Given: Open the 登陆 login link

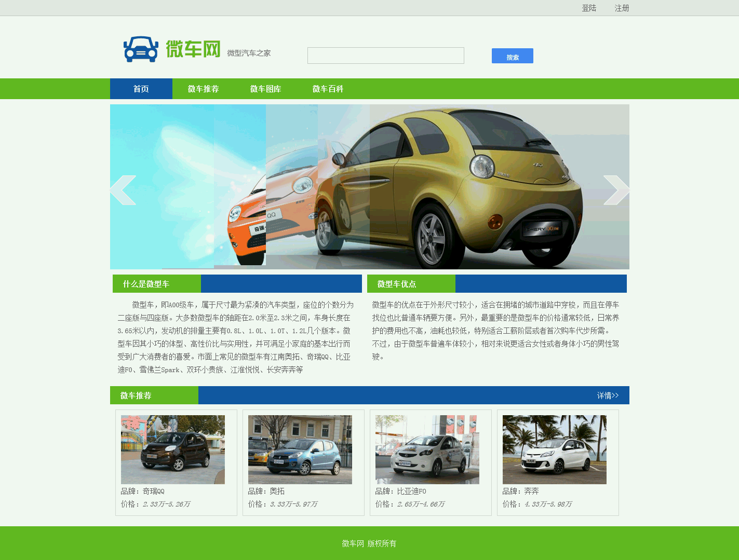Looking at the screenshot, I should pyautogui.click(x=589, y=8).
